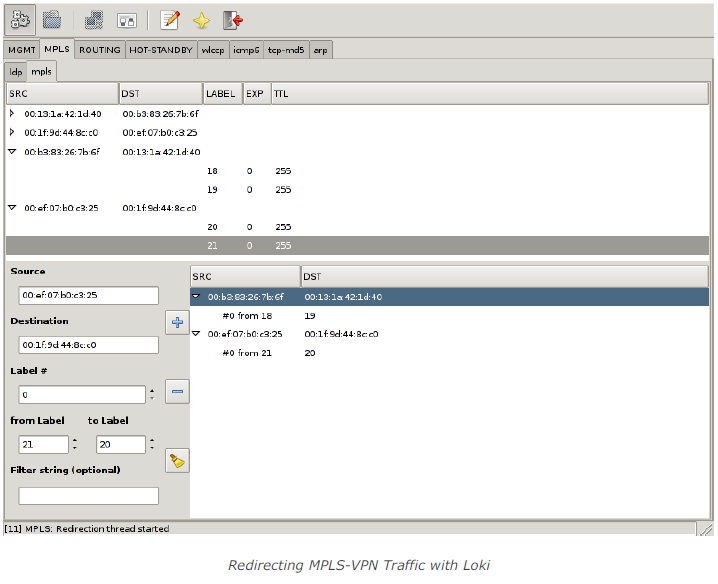Sort by the TTL column header
The width and height of the screenshot is (718, 584).
(490, 93)
